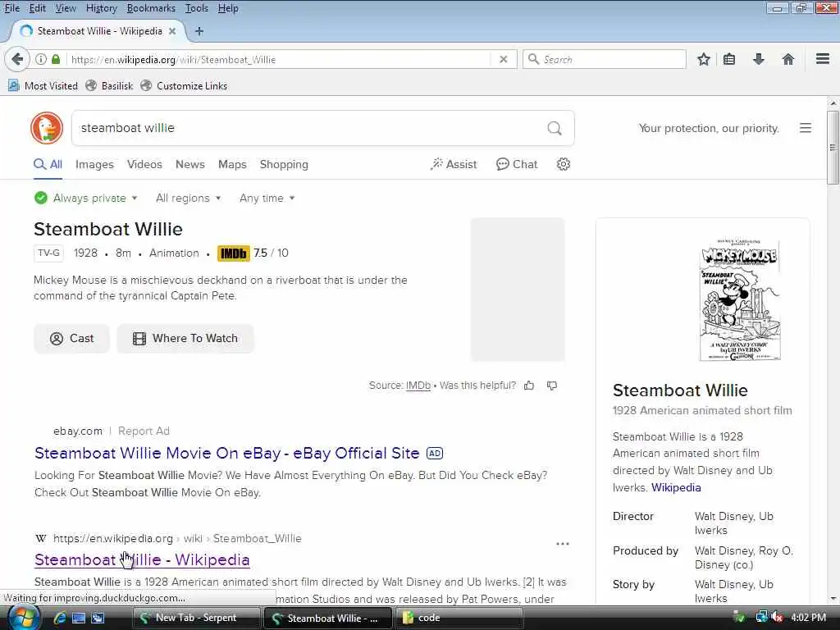
Task: Select the All results tab
Action: (x=48, y=164)
